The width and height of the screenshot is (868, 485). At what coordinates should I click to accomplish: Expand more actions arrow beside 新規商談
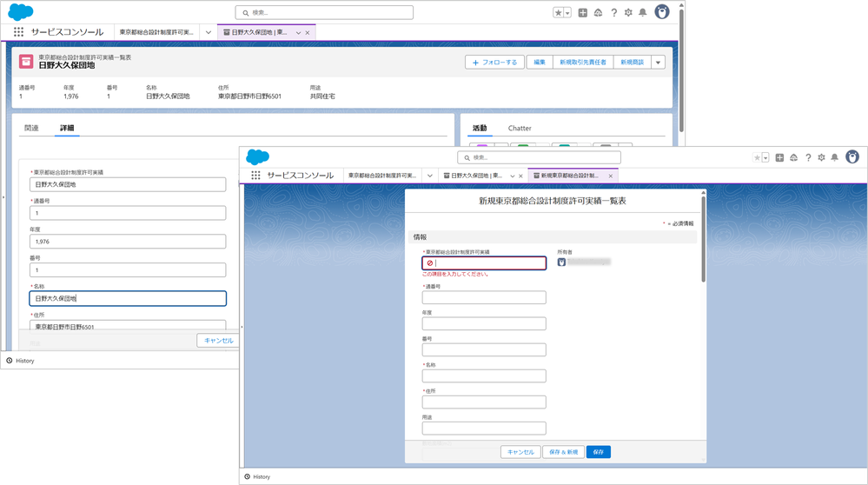click(659, 62)
